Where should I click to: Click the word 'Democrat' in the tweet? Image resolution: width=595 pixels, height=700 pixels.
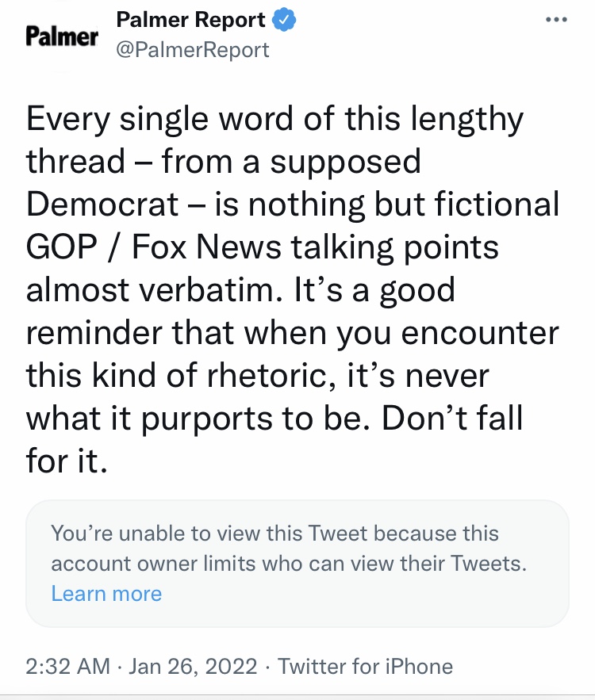102,204
